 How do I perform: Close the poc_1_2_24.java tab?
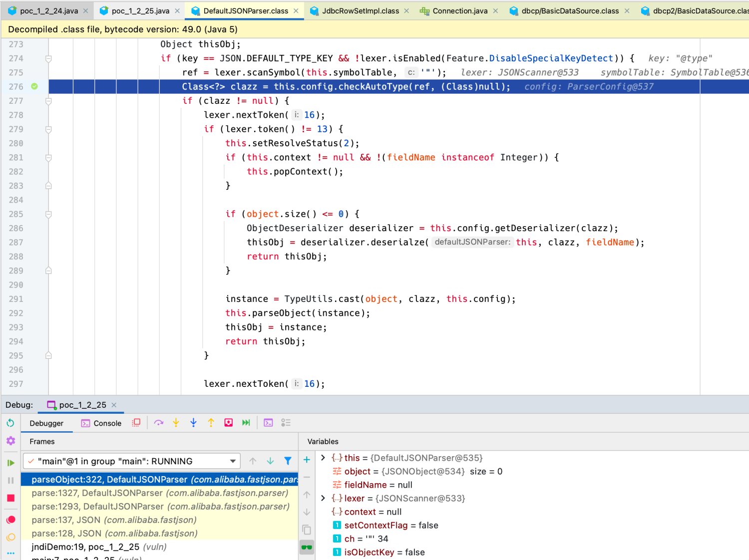[x=85, y=10]
